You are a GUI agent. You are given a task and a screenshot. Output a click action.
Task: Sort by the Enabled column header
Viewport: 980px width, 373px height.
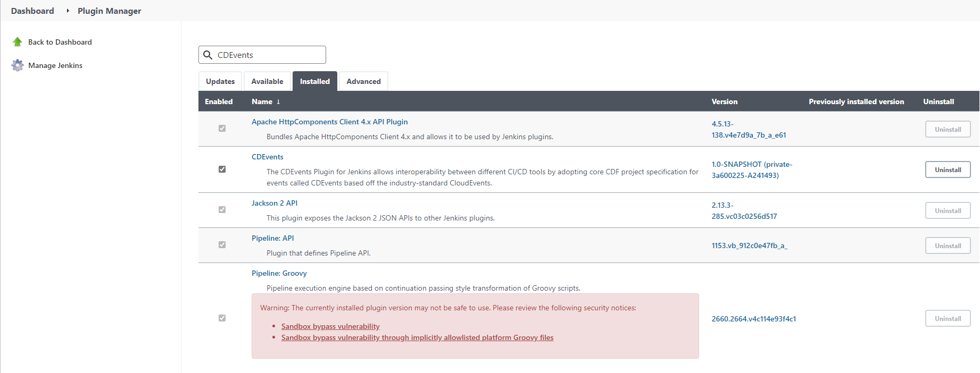(219, 101)
